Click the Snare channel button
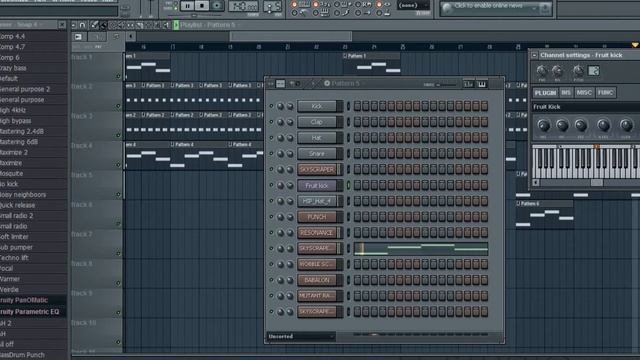This screenshot has width=640, height=360. 317,153
